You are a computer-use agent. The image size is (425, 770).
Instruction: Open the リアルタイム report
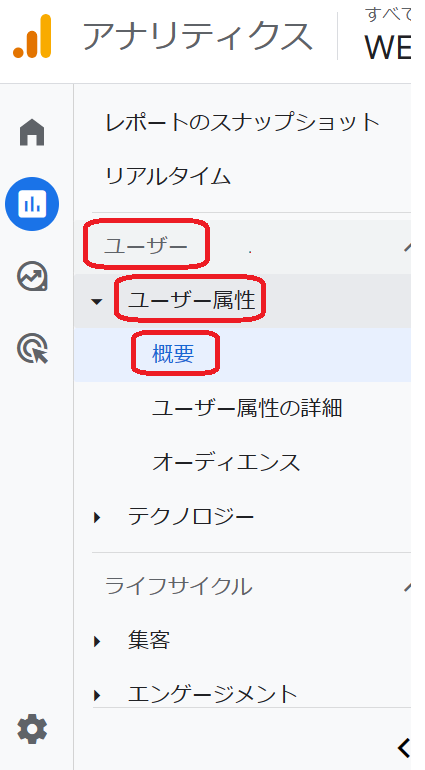[x=168, y=176]
